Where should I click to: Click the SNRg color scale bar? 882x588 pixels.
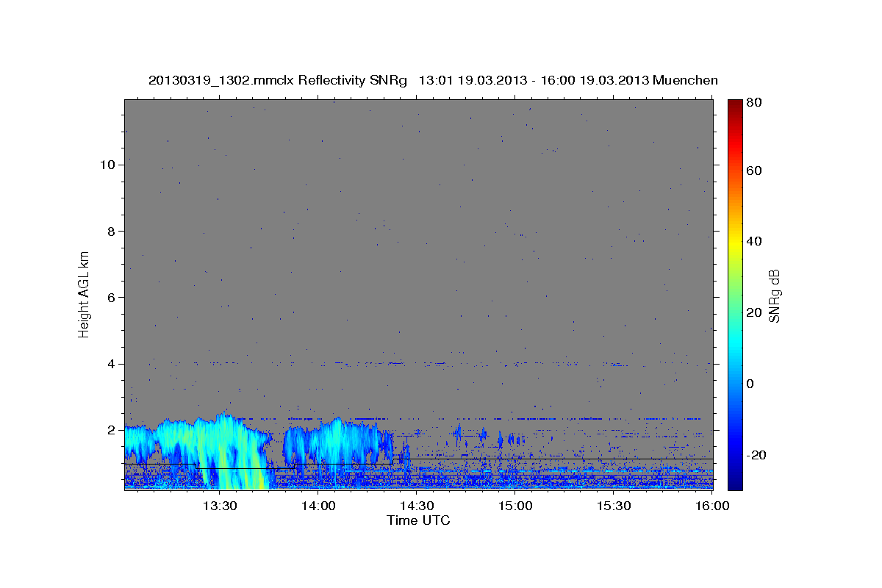click(x=735, y=295)
